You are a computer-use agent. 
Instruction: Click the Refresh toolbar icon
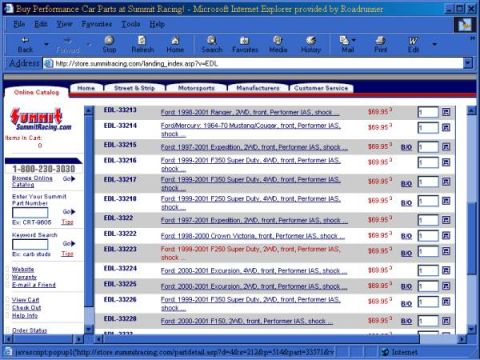(x=142, y=45)
